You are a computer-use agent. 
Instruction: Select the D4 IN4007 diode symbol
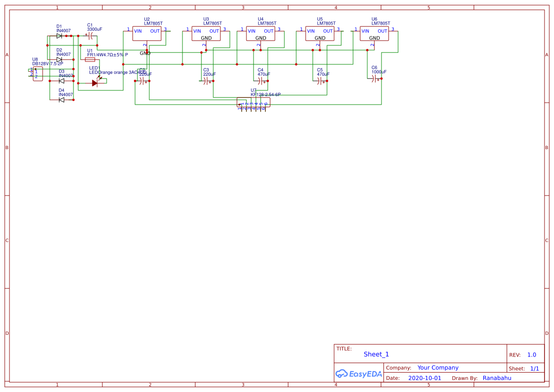(61, 100)
